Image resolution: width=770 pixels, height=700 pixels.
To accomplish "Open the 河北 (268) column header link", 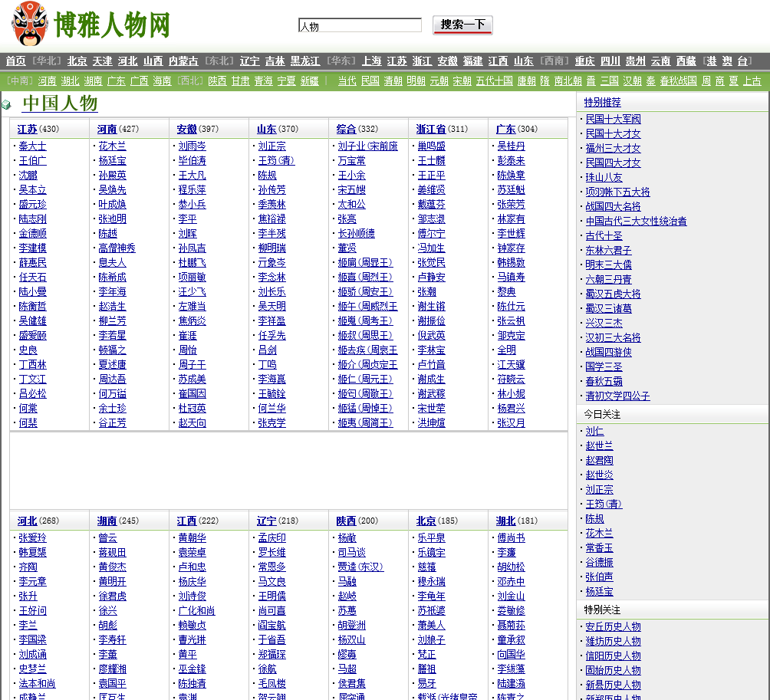I will pos(27,521).
